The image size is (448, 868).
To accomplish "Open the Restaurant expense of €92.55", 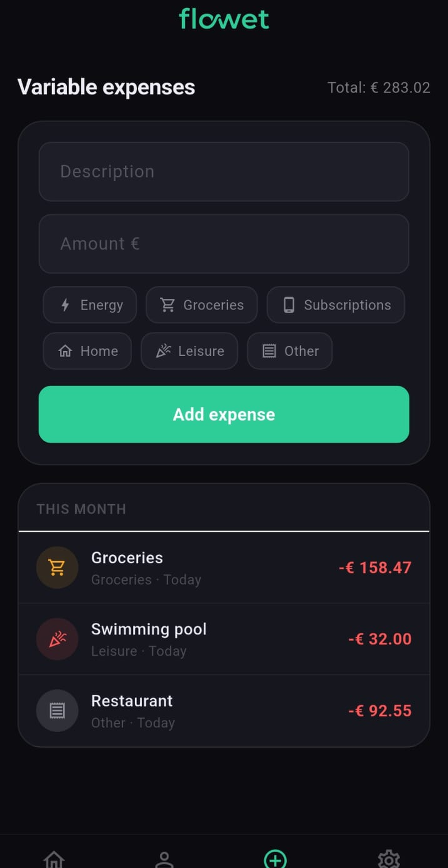I will click(x=224, y=711).
